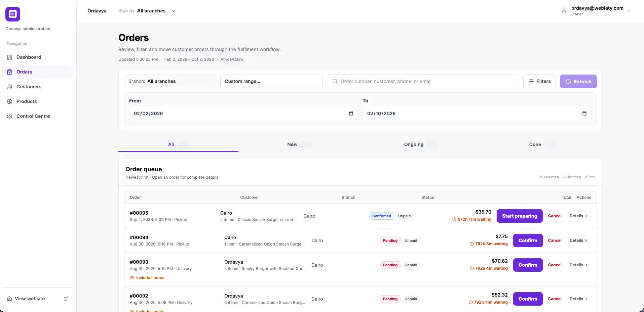
Task: Open the Custom range date dropdown
Action: pos(271,81)
